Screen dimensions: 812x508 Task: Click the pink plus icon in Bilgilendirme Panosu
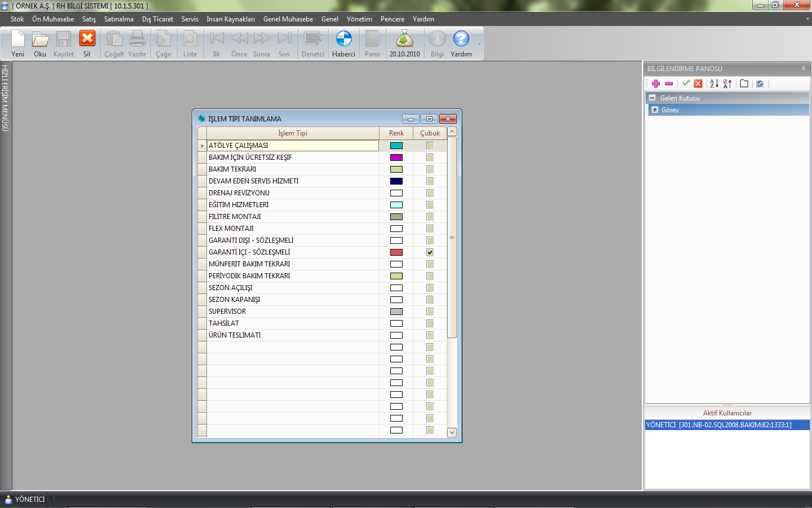656,84
